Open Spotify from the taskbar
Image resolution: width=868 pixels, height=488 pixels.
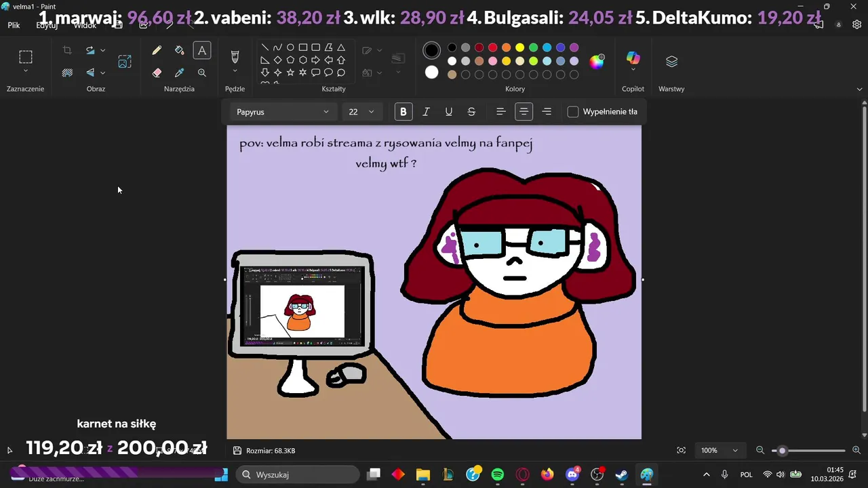tap(497, 474)
